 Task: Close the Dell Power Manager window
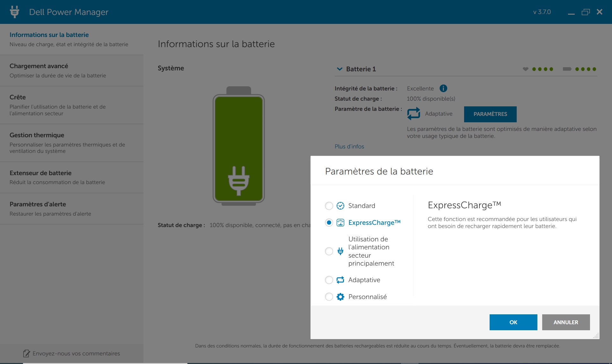tap(600, 12)
